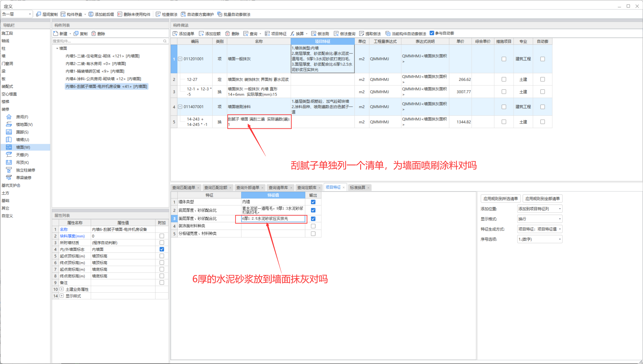The height and width of the screenshot is (364, 643).
Task: Expand 显示样式 property group
Action: coord(62,296)
